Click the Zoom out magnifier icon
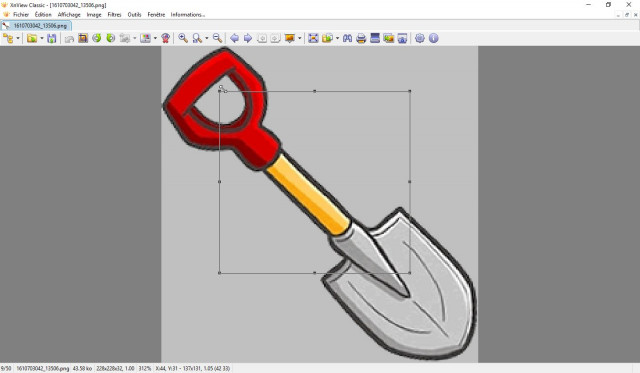 [x=217, y=38]
